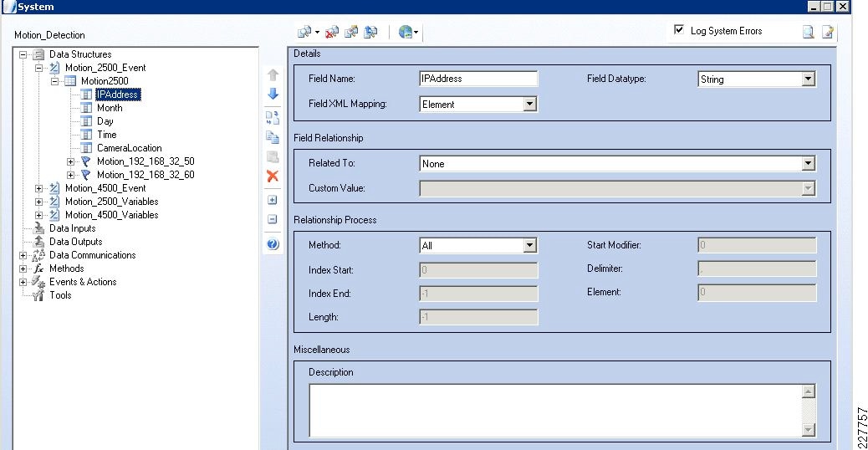Image resolution: width=868 pixels, height=450 pixels.
Task: Expand the Motion_192_168_32_60 node
Action: click(70, 175)
